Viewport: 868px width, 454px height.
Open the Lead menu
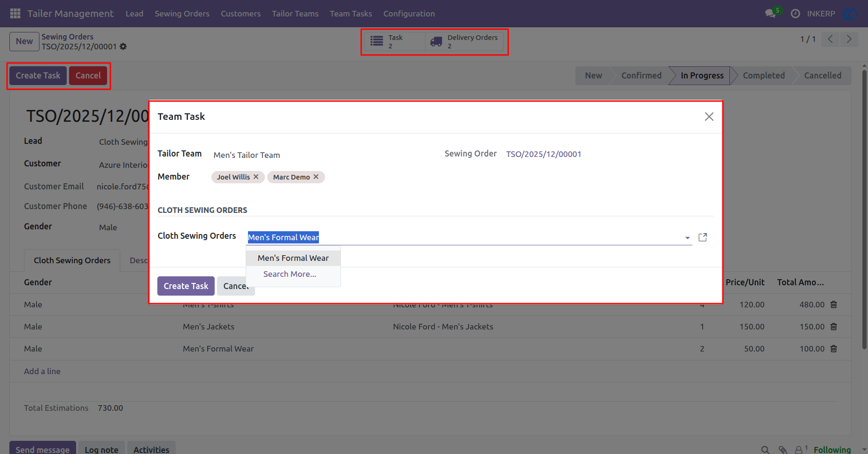point(134,14)
